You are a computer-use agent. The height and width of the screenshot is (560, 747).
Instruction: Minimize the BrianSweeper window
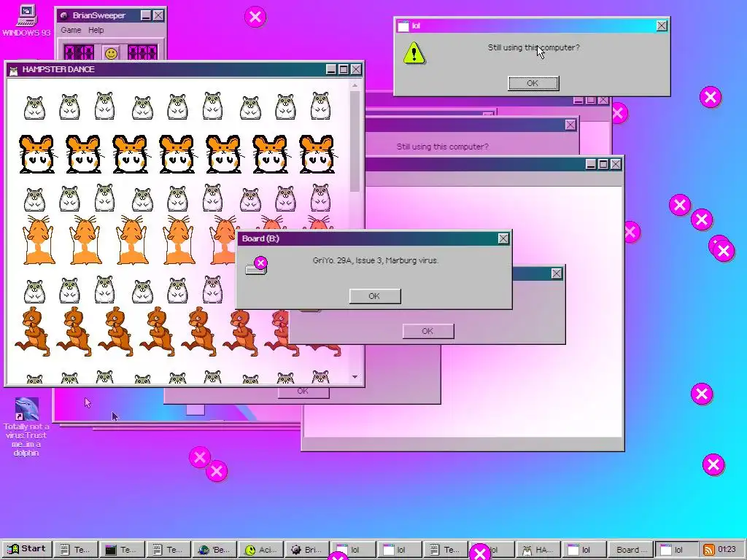[146, 16]
